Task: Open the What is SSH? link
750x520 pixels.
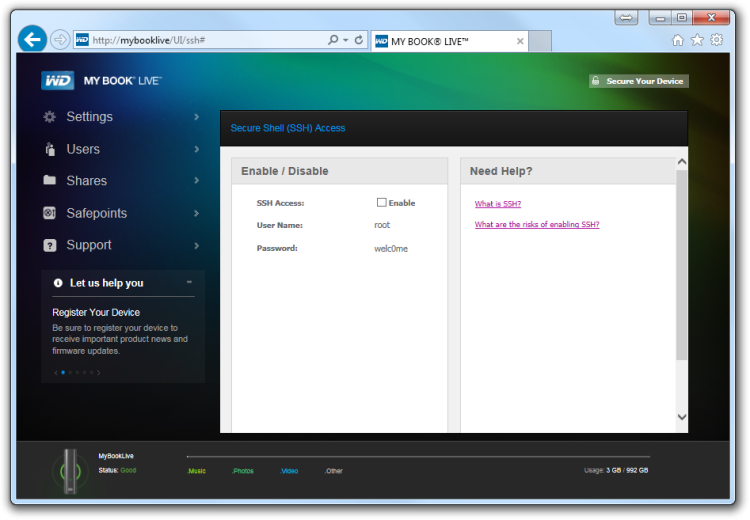Action: 497,204
